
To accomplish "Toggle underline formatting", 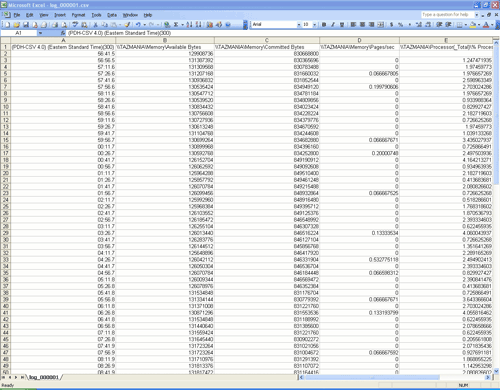I will point(342,25).
